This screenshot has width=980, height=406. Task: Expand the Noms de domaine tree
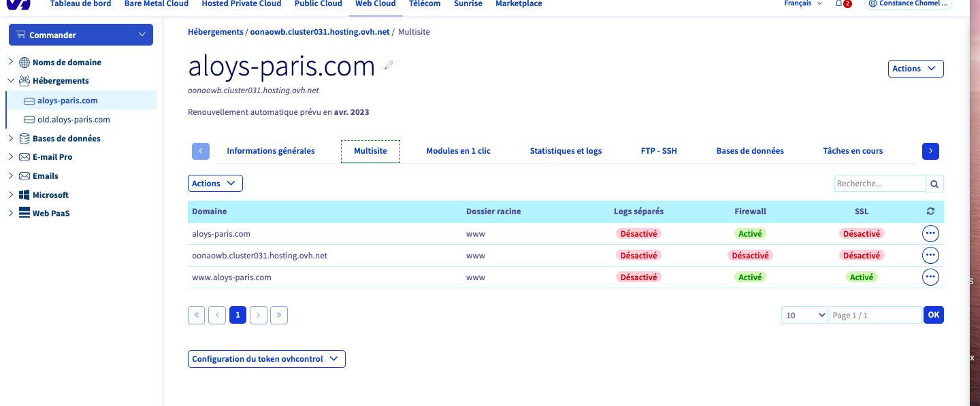tap(11, 62)
